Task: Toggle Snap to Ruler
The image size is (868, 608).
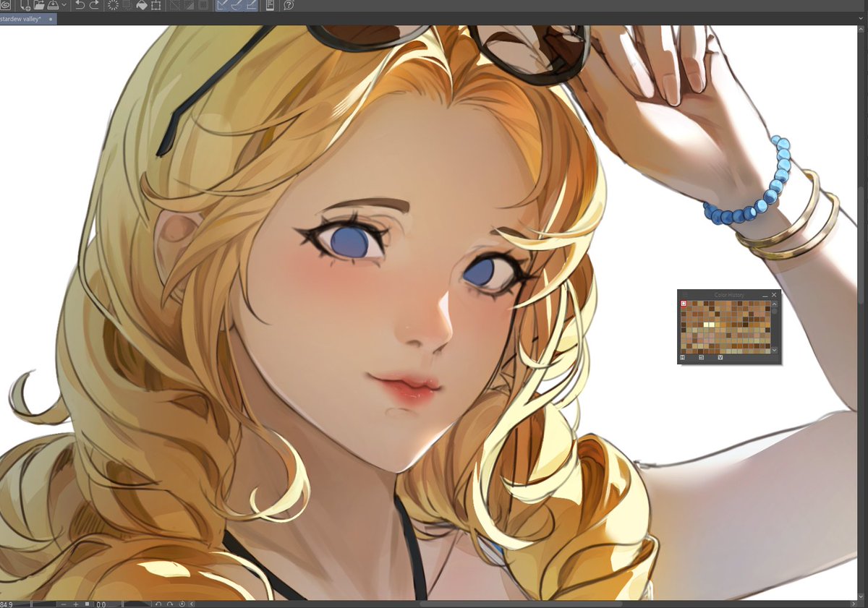Action: [223, 5]
